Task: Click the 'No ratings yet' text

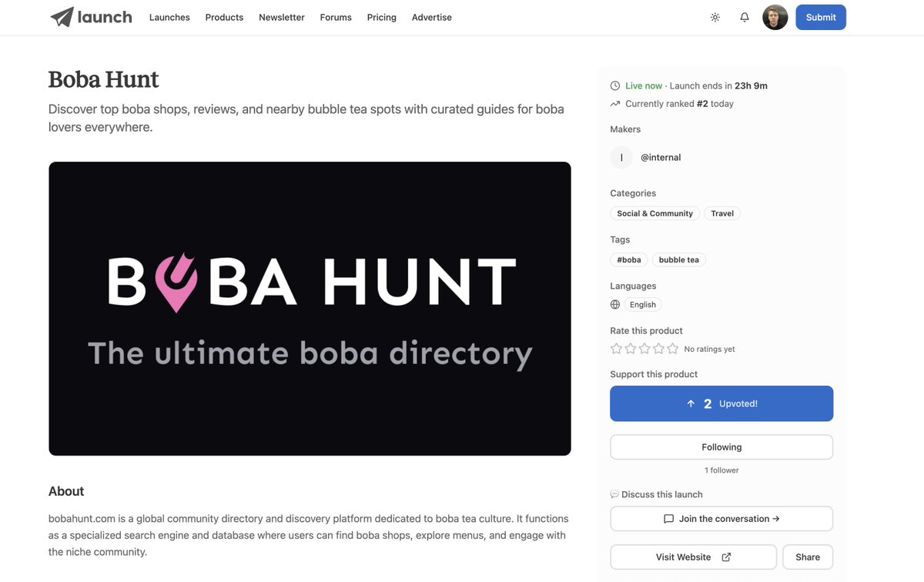Action: [x=709, y=350]
